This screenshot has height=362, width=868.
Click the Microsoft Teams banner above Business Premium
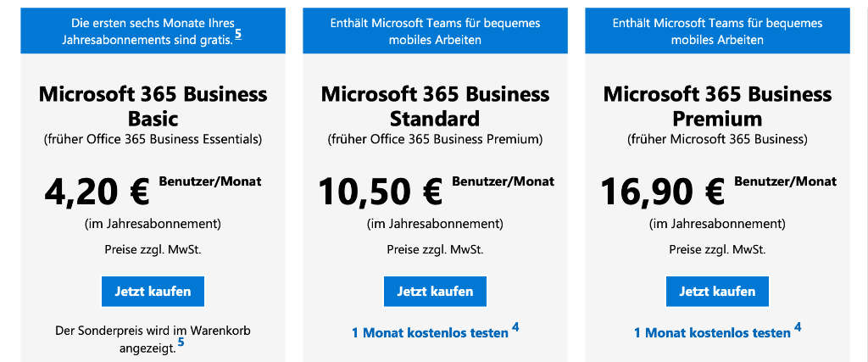(x=717, y=31)
